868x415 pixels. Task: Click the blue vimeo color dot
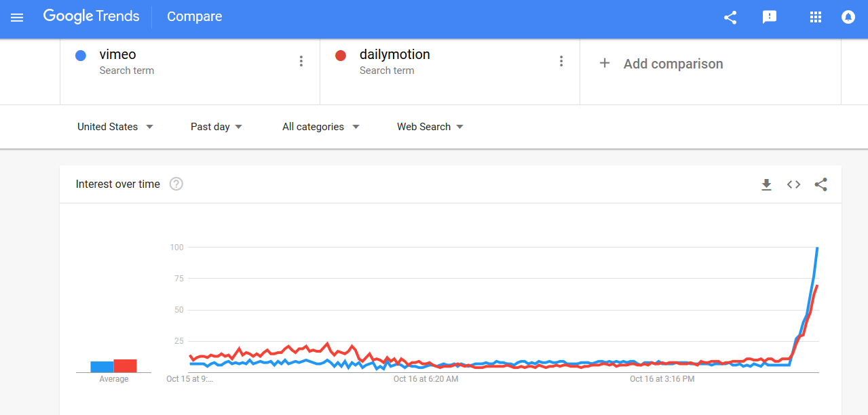click(x=81, y=56)
